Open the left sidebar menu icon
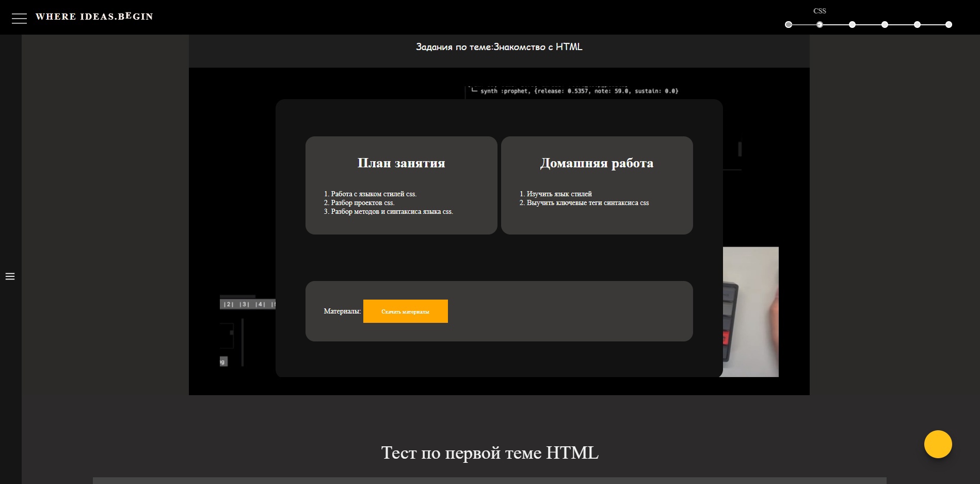Viewport: 980px width, 484px height. click(10, 276)
